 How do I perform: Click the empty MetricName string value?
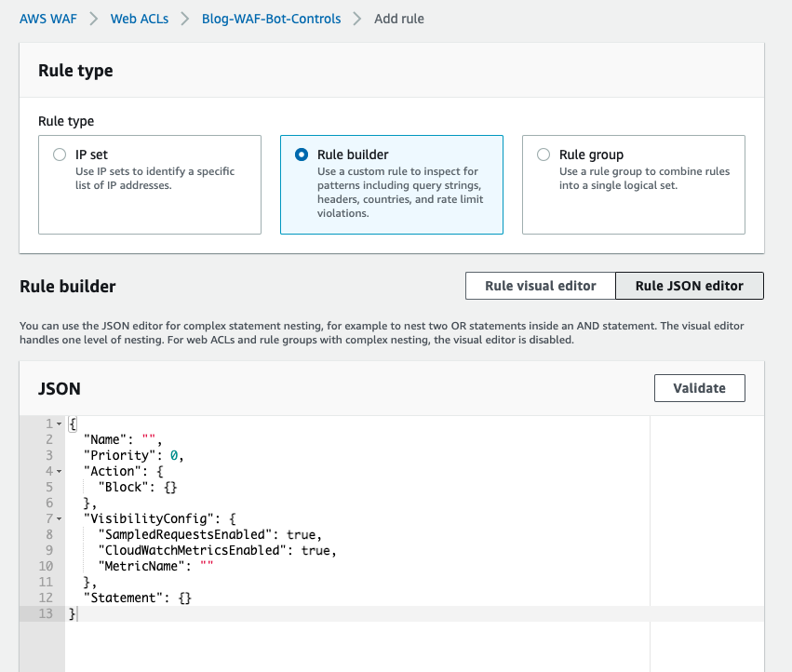click(206, 565)
